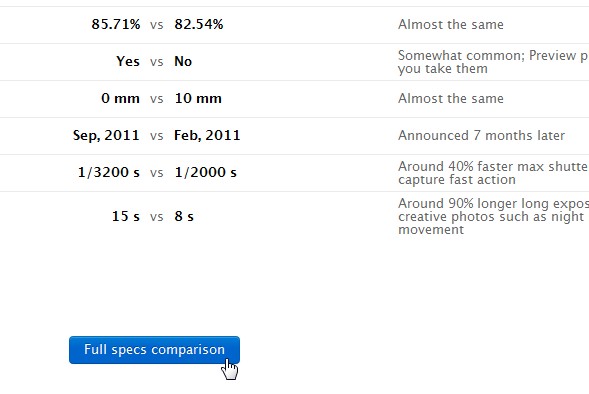Open the Full specs comparison button
Image resolution: width=589 pixels, height=394 pixels.
(x=154, y=350)
